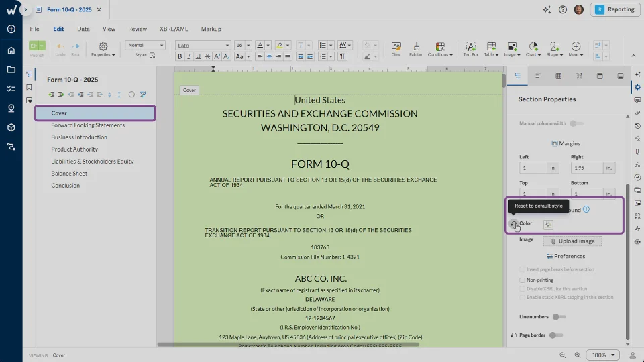Open the Markup menu
This screenshot has height=362, width=644.
click(x=211, y=29)
